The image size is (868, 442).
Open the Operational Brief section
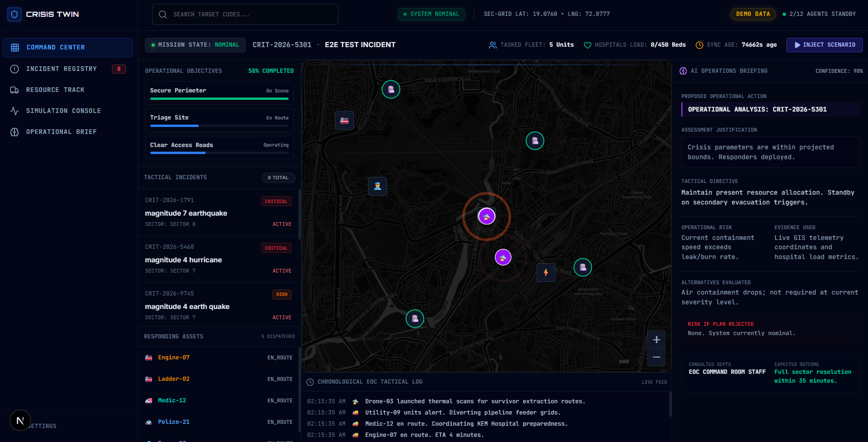[68, 132]
